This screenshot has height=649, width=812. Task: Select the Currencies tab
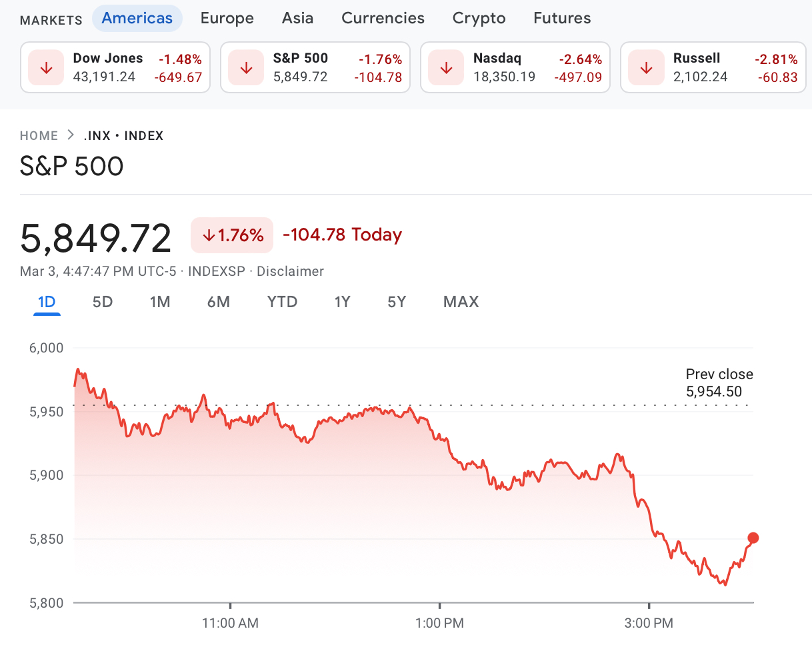(383, 18)
